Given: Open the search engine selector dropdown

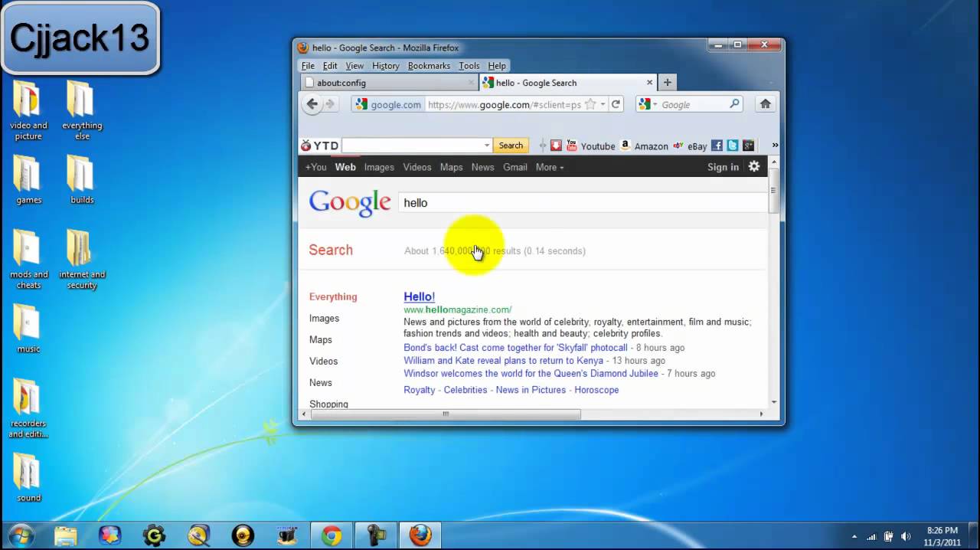Looking at the screenshot, I should pos(647,104).
